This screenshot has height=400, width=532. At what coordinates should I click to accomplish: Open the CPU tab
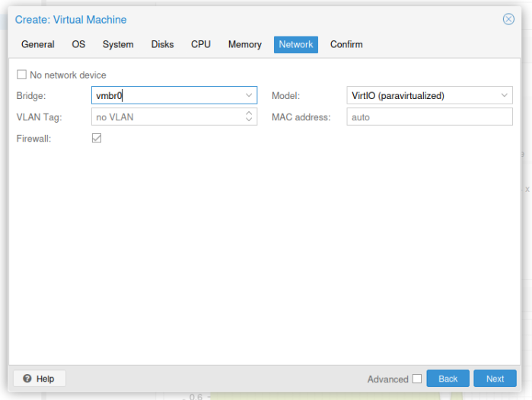(200, 44)
